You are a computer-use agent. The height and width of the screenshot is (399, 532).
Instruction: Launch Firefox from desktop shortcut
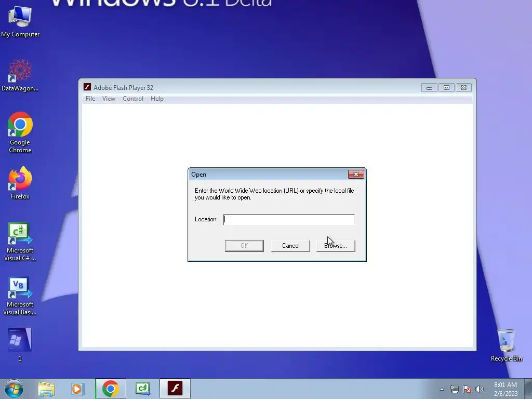click(x=20, y=182)
